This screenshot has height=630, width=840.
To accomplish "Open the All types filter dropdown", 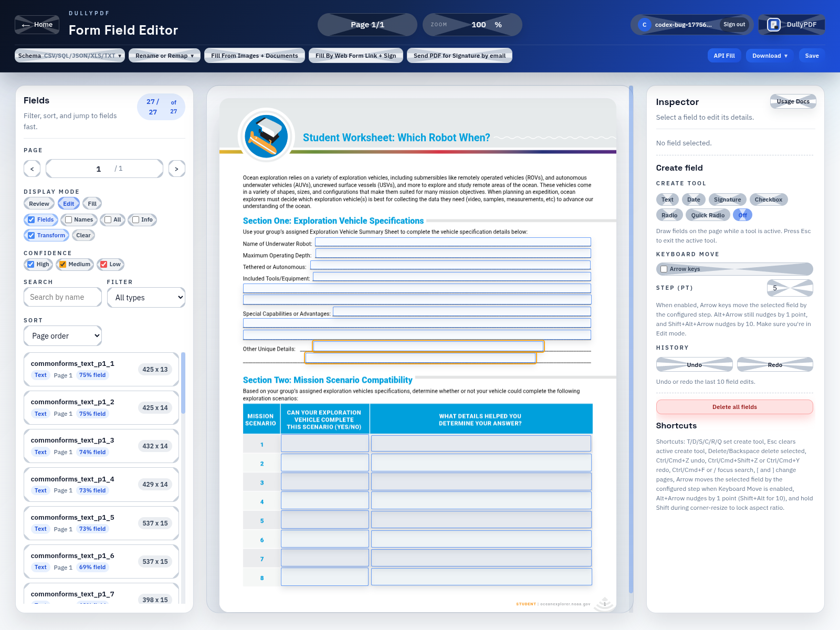I will 146,297.
